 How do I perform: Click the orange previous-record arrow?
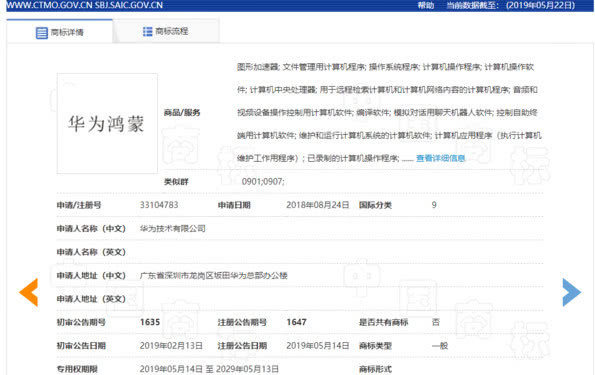click(28, 292)
